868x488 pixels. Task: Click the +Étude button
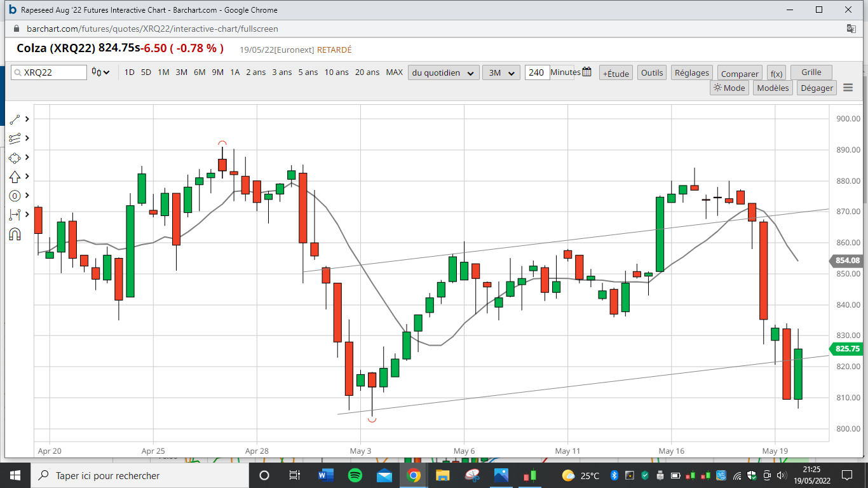pos(616,73)
